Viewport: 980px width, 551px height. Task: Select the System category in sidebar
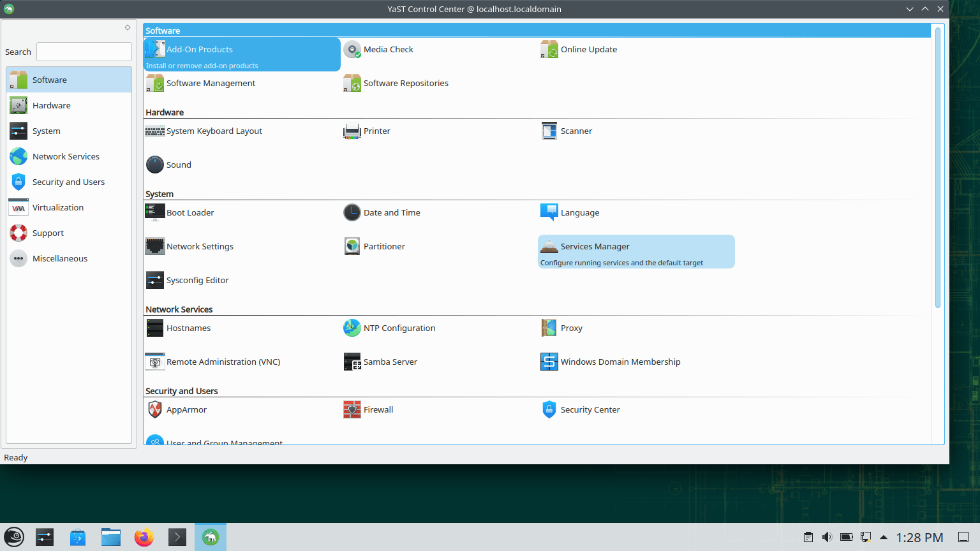69,131
